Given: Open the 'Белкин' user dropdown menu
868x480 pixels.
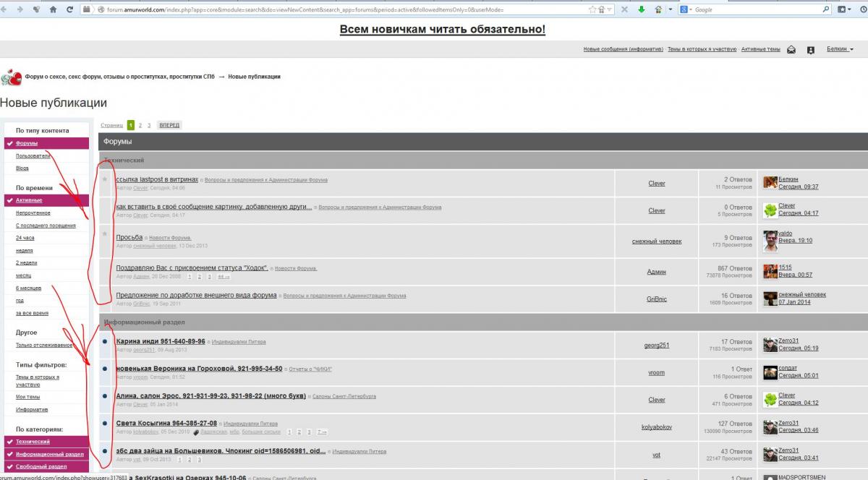Looking at the screenshot, I should click(840, 49).
